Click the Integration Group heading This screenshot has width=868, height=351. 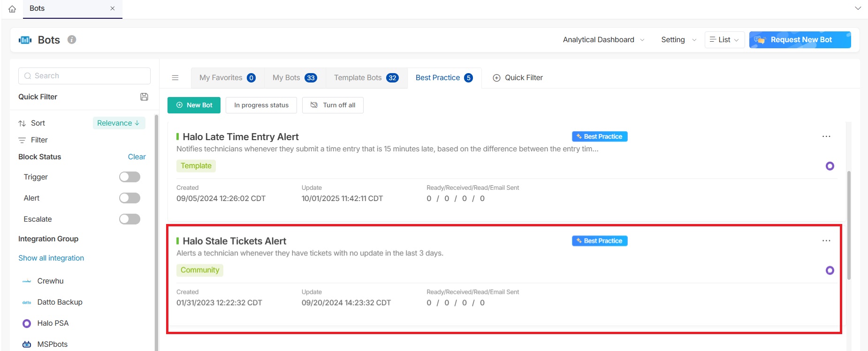(48, 239)
